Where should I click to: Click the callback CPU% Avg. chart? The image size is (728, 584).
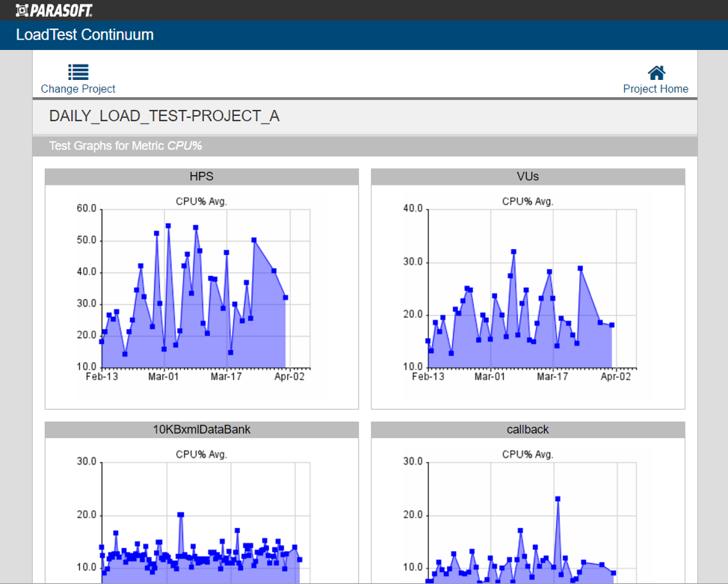pos(532,523)
